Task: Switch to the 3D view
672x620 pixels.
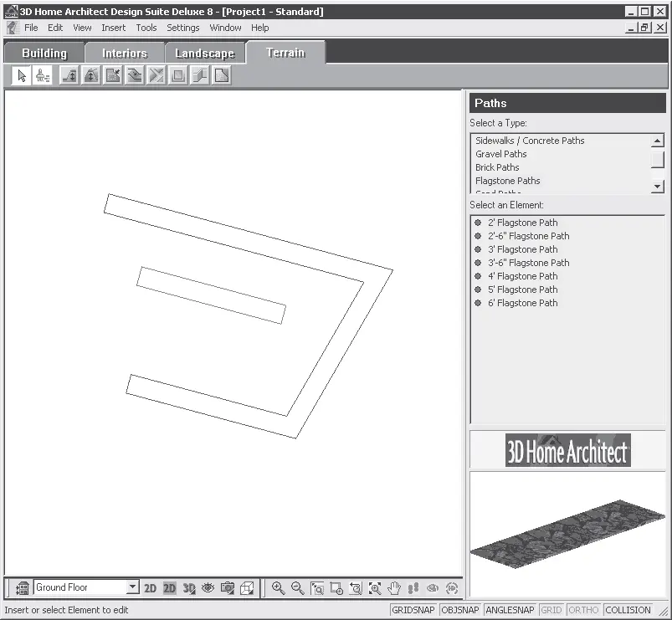Action: tap(189, 588)
